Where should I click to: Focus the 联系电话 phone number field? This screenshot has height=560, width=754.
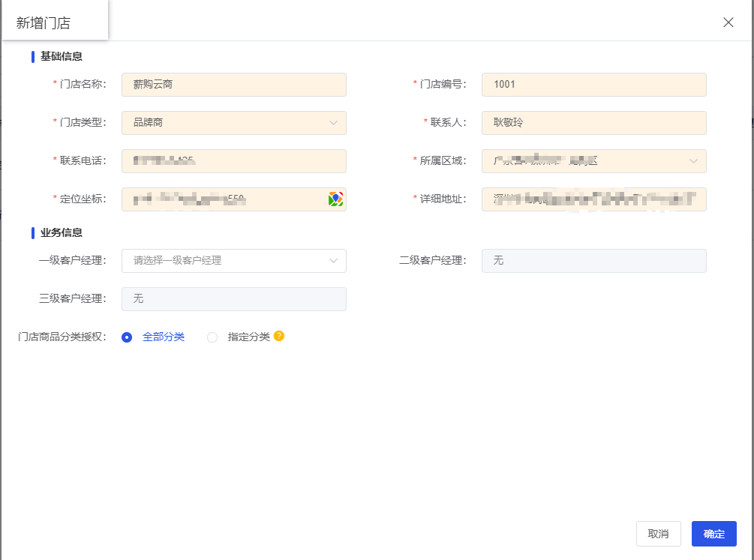pyautogui.click(x=233, y=160)
